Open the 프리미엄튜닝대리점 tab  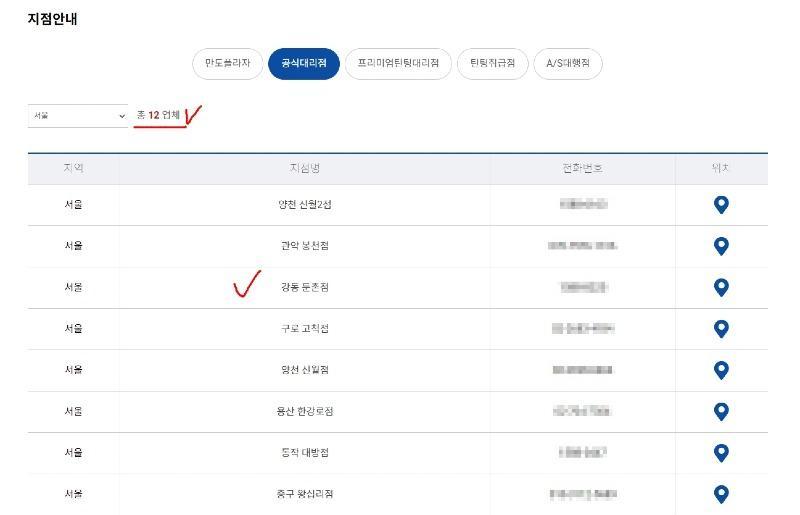398,64
